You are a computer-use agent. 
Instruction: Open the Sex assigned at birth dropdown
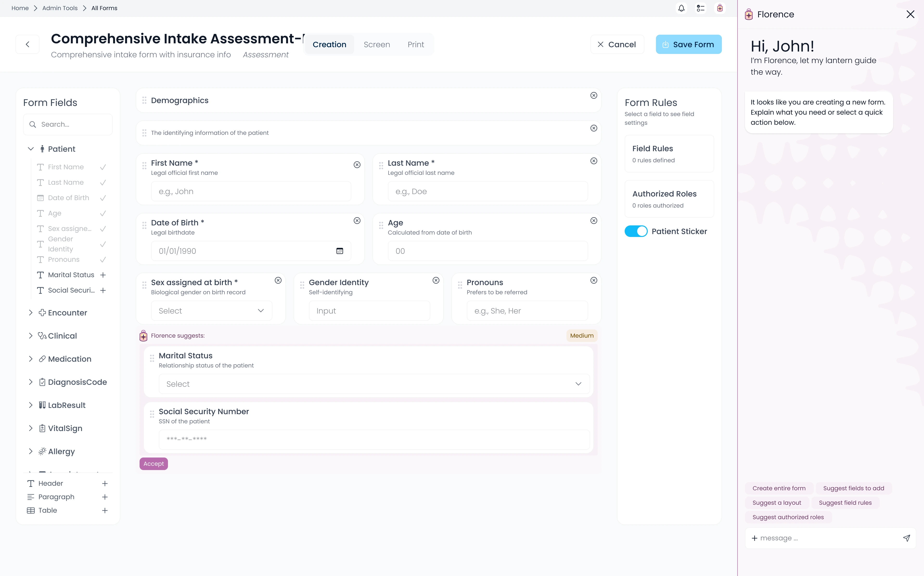[x=212, y=311]
